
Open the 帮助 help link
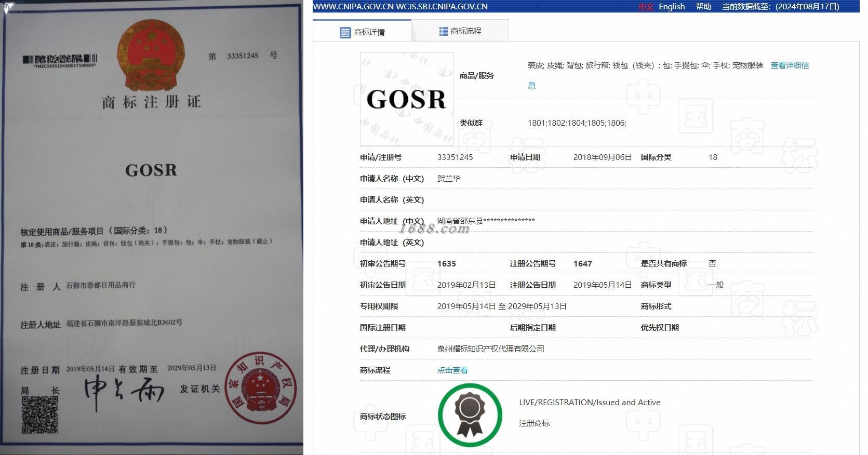(x=703, y=7)
